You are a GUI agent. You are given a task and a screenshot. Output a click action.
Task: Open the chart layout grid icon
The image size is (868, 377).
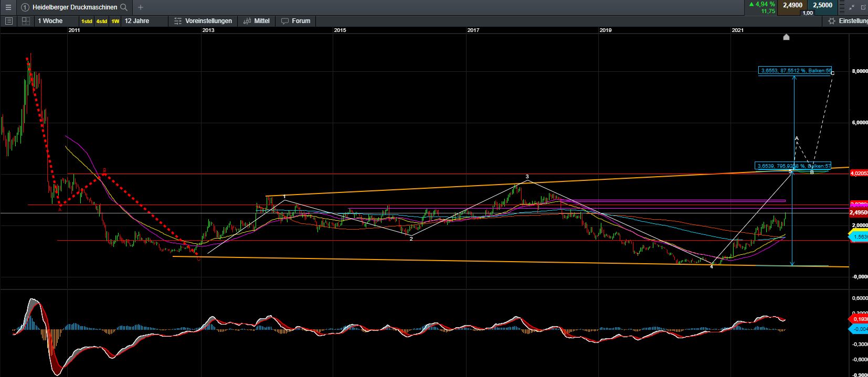pos(26,21)
